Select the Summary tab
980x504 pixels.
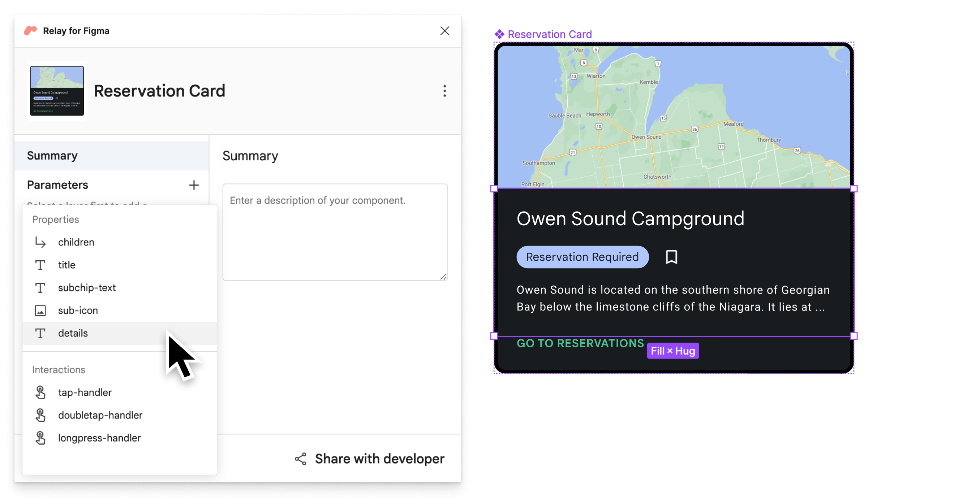pyautogui.click(x=52, y=155)
